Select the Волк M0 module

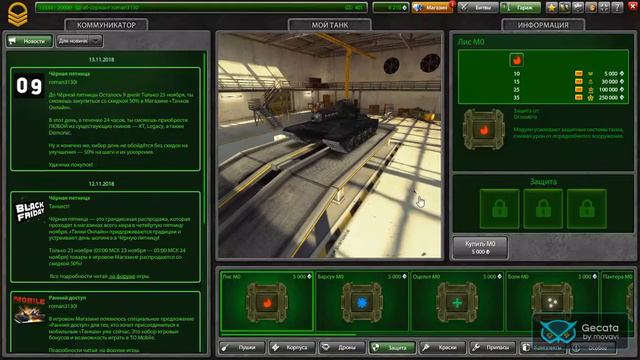(x=552, y=301)
